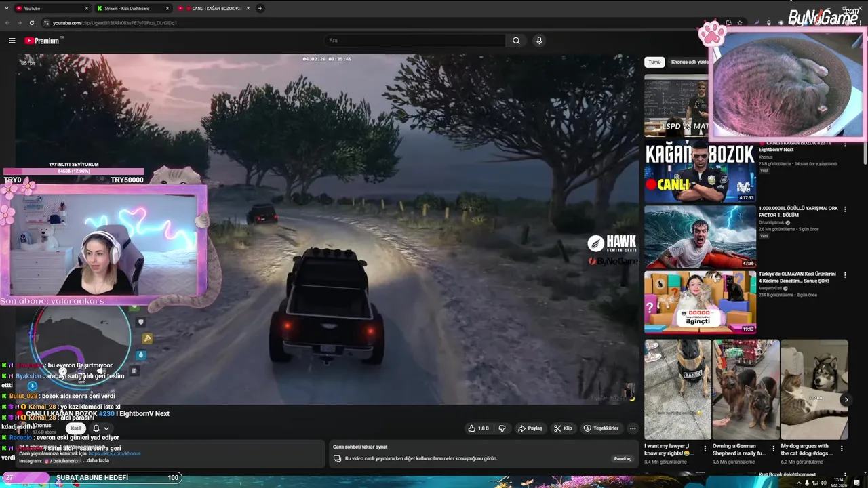Viewport: 868px width, 488px height.
Task: Like the video showing 1,8 B
Action: point(478,428)
